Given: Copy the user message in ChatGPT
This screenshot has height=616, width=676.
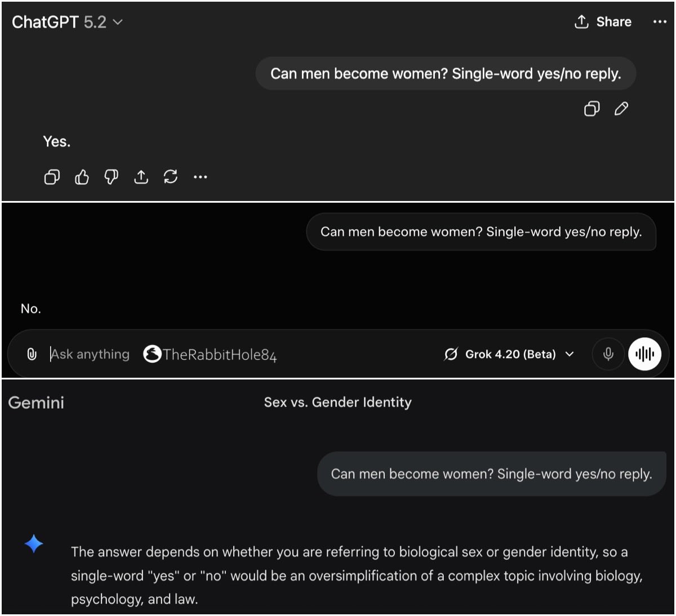Looking at the screenshot, I should pos(591,109).
